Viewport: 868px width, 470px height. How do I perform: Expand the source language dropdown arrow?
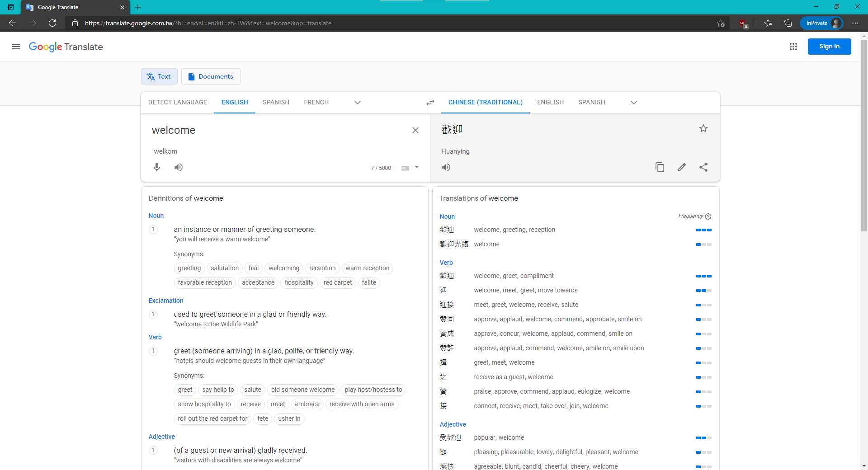point(357,103)
